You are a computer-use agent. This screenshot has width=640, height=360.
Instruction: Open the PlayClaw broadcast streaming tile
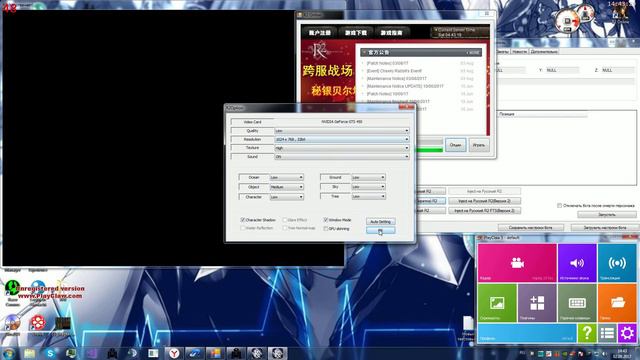617,263
